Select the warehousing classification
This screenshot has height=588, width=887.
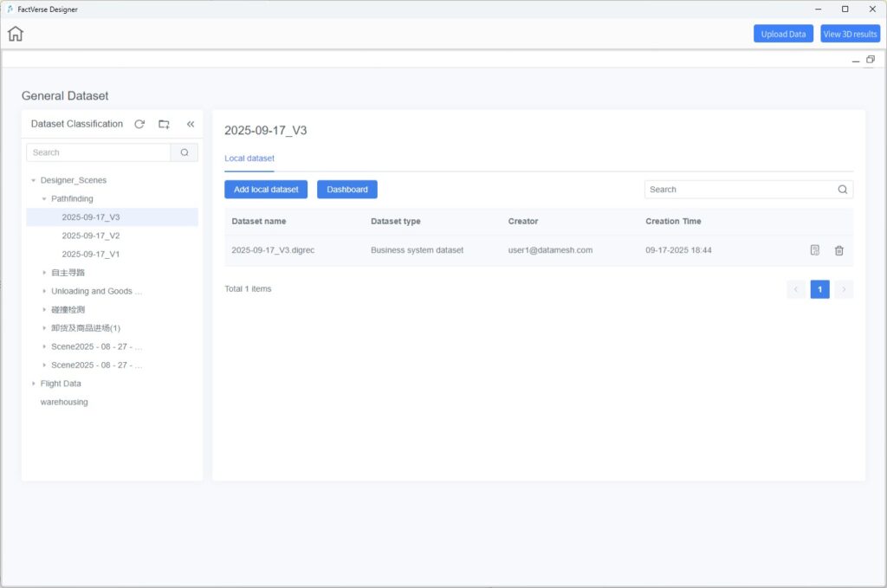(64, 402)
